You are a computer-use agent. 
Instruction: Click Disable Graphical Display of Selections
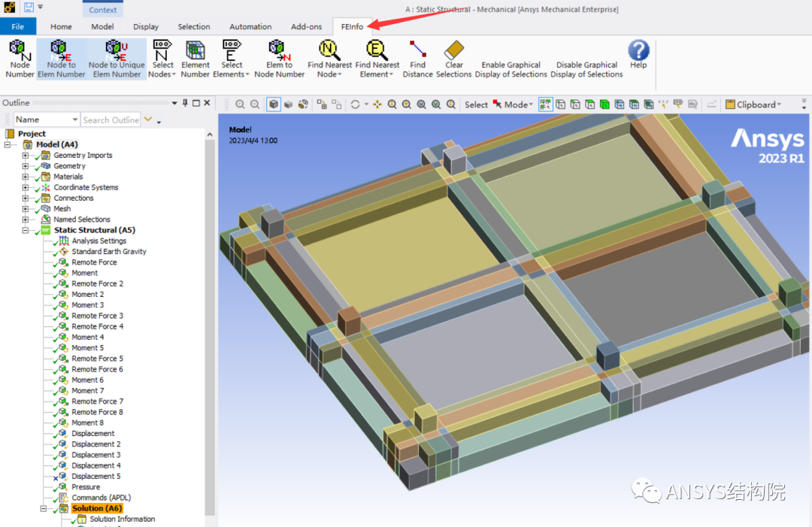click(586, 69)
